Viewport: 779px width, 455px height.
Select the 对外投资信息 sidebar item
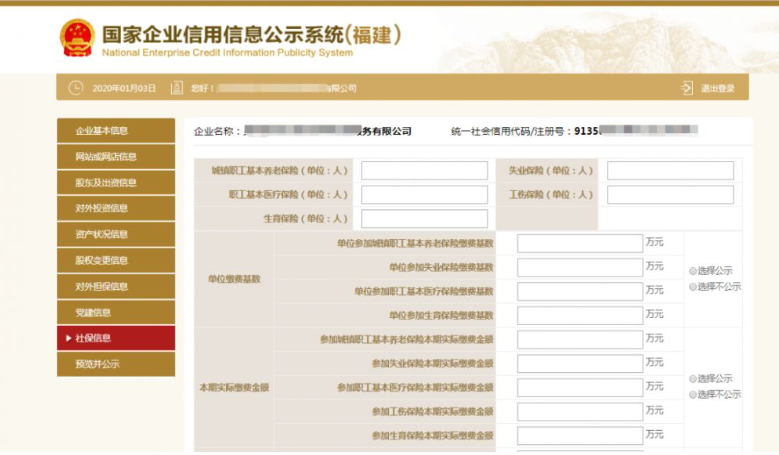[115, 209]
